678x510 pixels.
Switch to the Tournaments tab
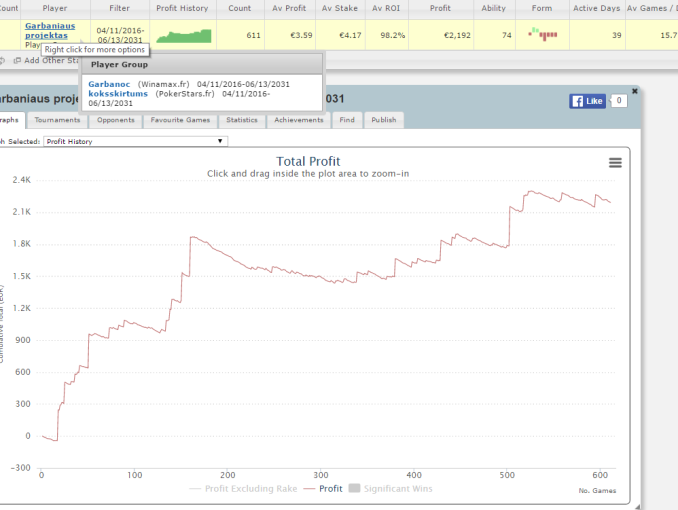click(x=57, y=120)
